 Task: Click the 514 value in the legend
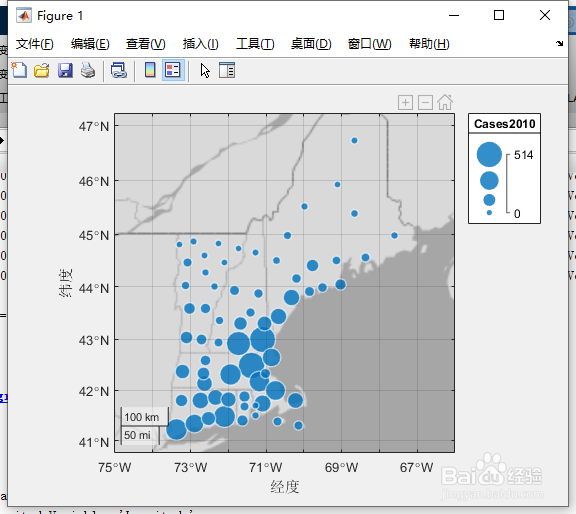point(523,155)
